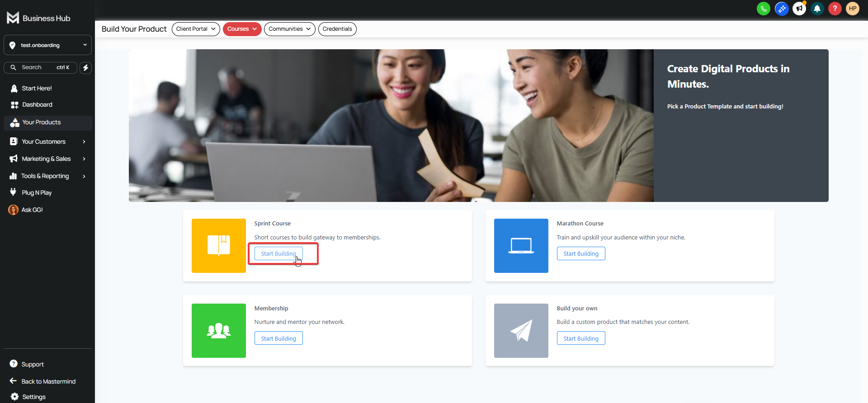Click the Create Digital Products in Minutes heading
Viewport: 868px width, 403px height.
pos(728,76)
